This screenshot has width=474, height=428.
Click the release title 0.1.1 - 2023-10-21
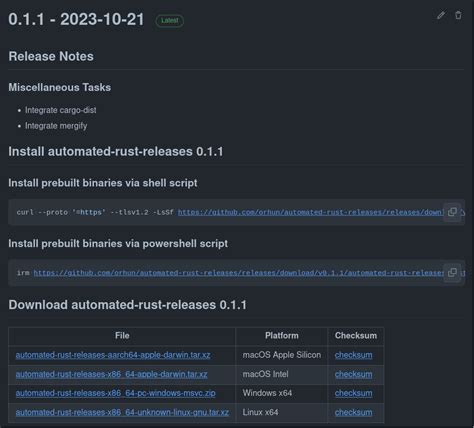pos(76,19)
